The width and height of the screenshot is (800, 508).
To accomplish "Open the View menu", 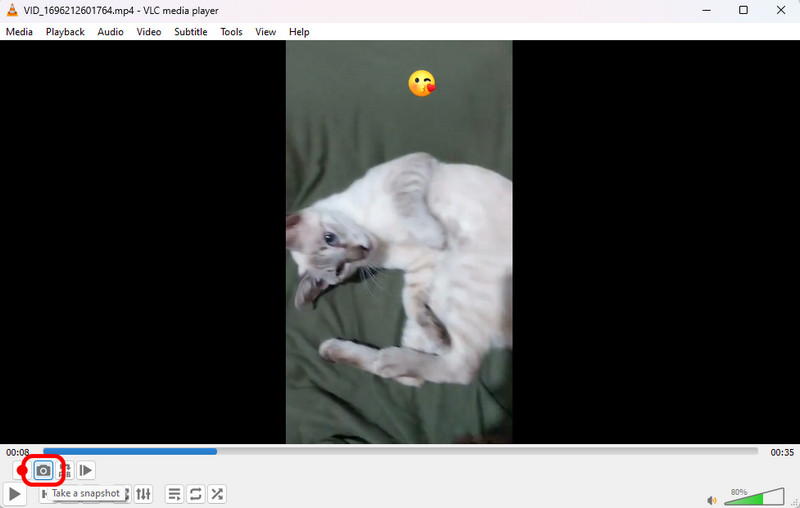I will pyautogui.click(x=265, y=32).
